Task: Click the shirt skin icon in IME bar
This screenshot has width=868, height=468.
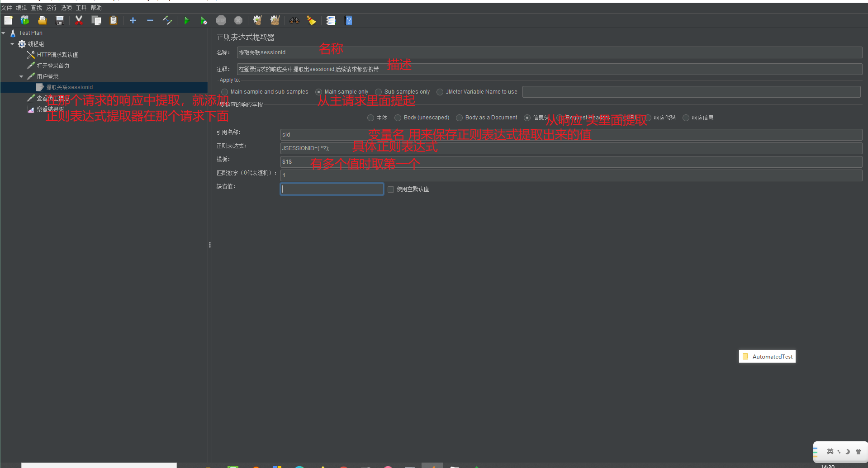Action: (x=858, y=451)
